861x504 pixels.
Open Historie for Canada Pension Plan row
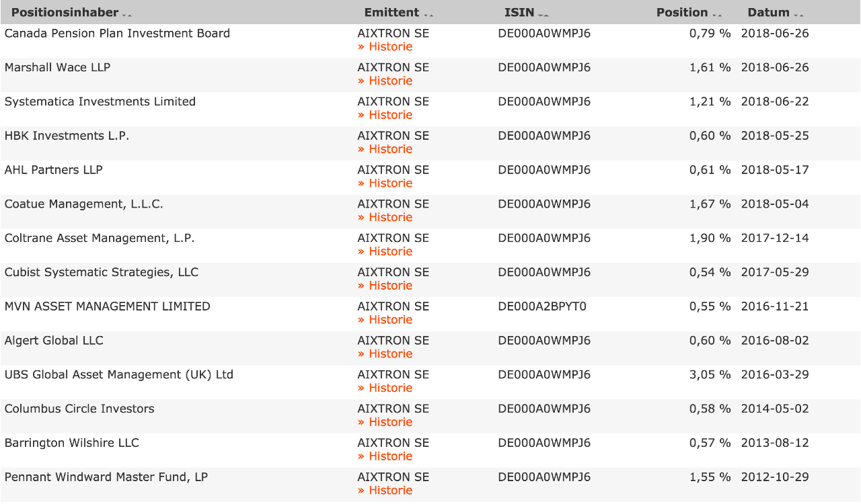tap(385, 47)
